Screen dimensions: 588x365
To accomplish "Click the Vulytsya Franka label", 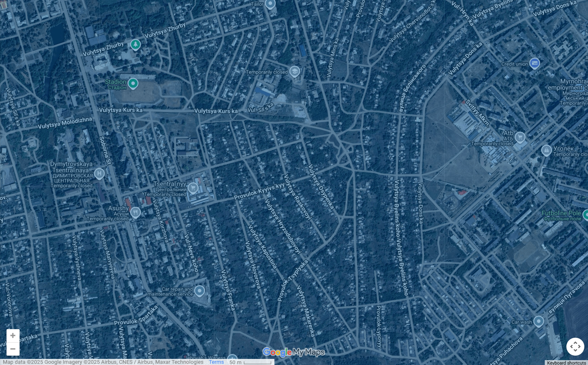I will [x=228, y=290].
